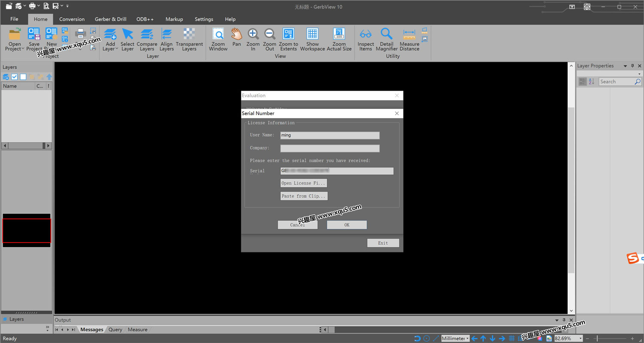This screenshot has width=644, height=343.
Task: Open the File menu
Action: 14,19
